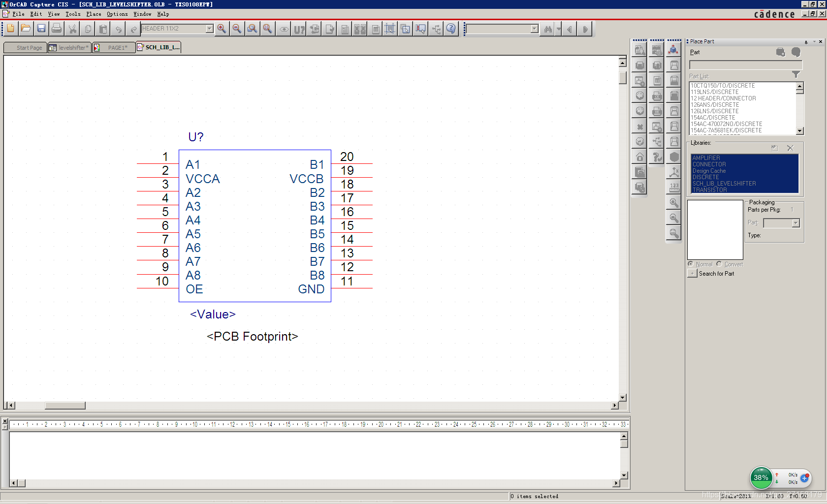Click the Zoom In magnifier icon
Image resolution: width=827 pixels, height=504 pixels.
(x=222, y=29)
